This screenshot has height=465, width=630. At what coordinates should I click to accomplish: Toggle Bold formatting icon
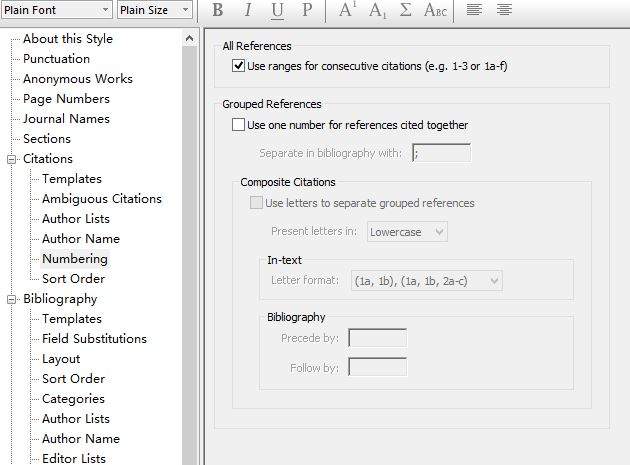coord(218,11)
